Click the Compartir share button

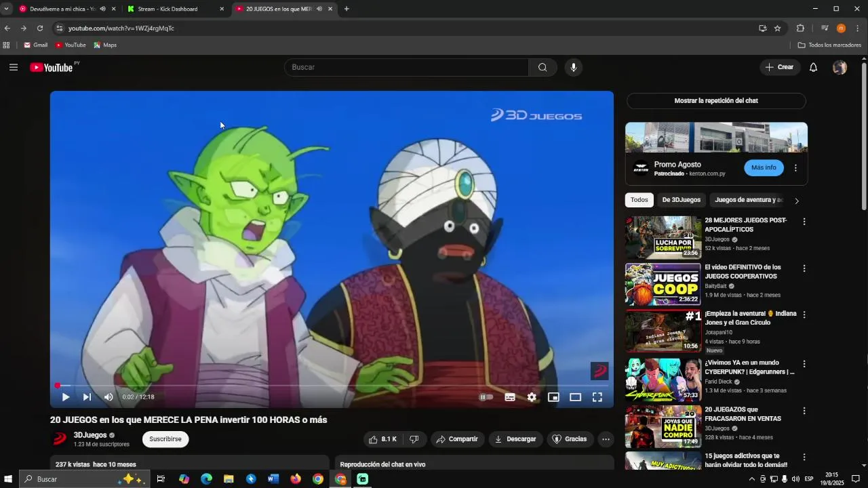(x=457, y=439)
